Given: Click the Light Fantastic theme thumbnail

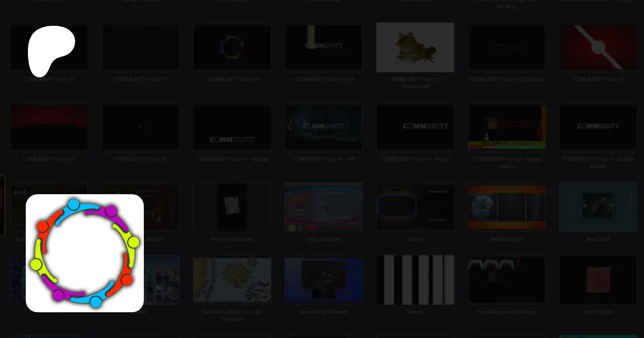Looking at the screenshot, I should [324, 207].
